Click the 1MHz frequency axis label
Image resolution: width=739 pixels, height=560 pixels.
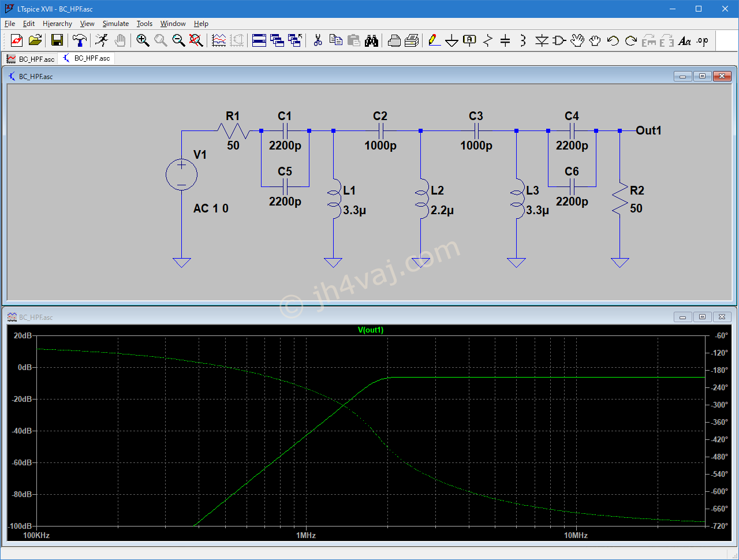coord(306,536)
